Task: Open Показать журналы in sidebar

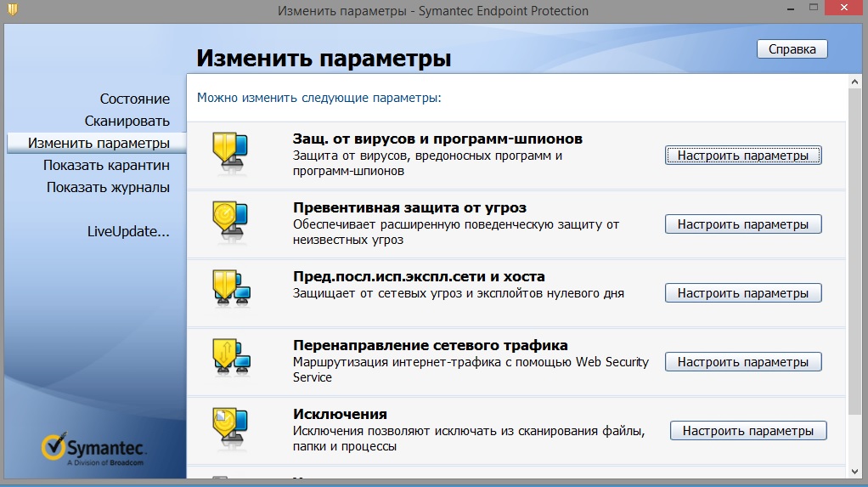Action: click(108, 187)
